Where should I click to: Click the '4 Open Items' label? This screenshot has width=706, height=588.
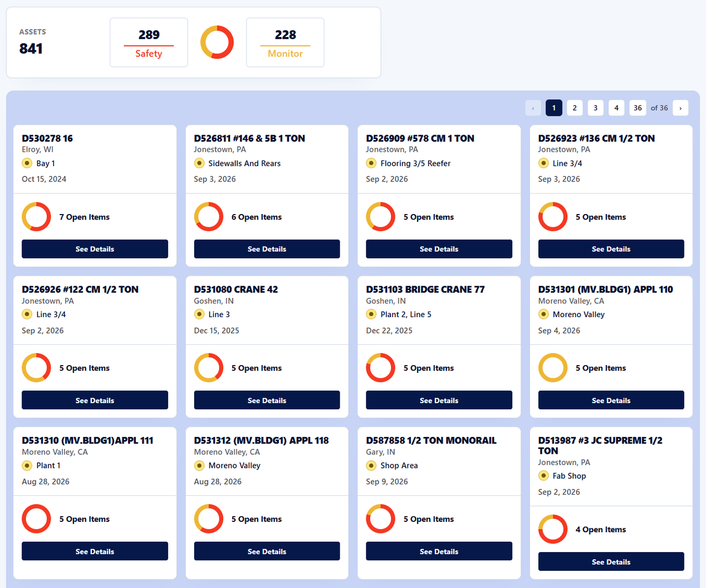pyautogui.click(x=601, y=530)
